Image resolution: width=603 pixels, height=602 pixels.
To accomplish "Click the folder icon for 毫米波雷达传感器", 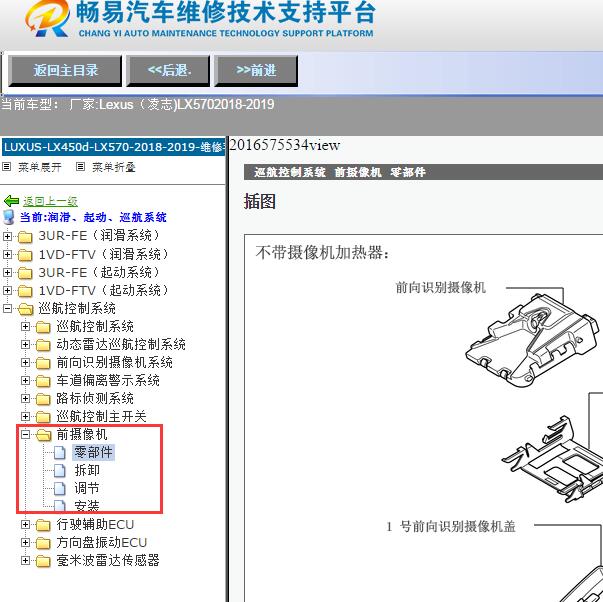I will coord(43,561).
